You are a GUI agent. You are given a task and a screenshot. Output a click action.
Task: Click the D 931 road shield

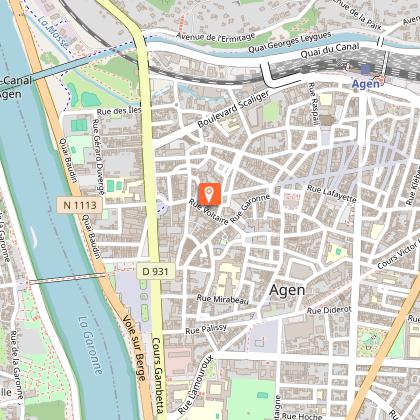(x=155, y=271)
